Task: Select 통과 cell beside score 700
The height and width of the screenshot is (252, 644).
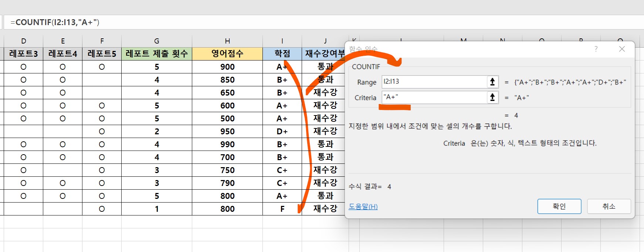Action: 324,157
